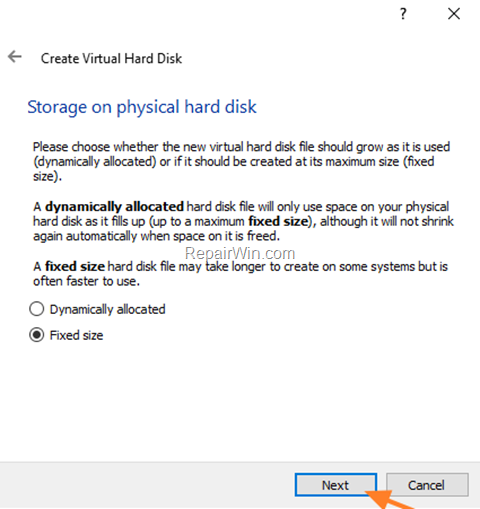Open help with the question mark icon
Screen dimensions: 480x509
coord(403,14)
